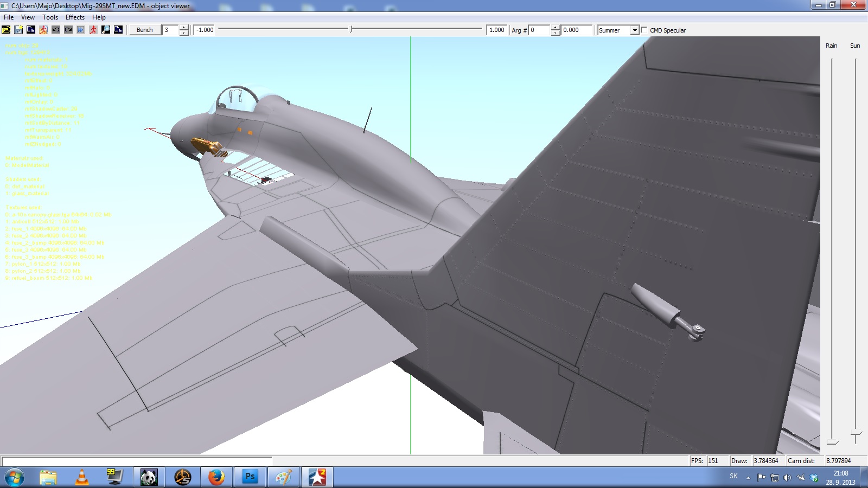Screen dimensions: 868x488
Task: Click the Arg number input field
Action: click(540, 30)
